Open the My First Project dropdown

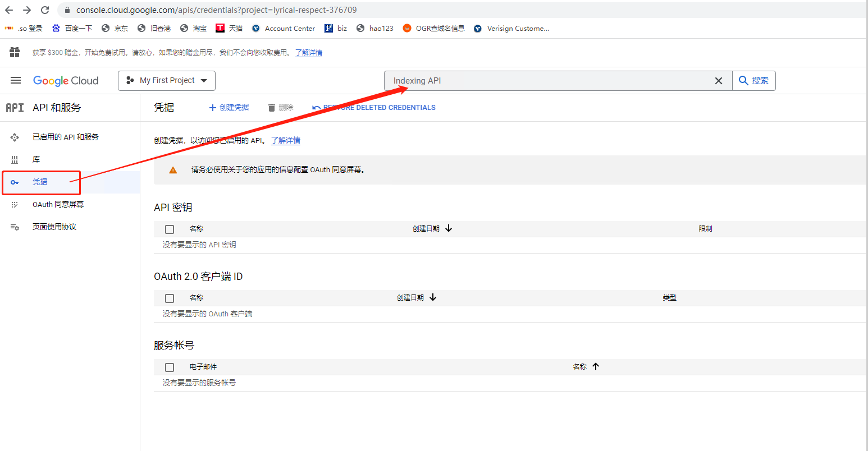pos(167,80)
